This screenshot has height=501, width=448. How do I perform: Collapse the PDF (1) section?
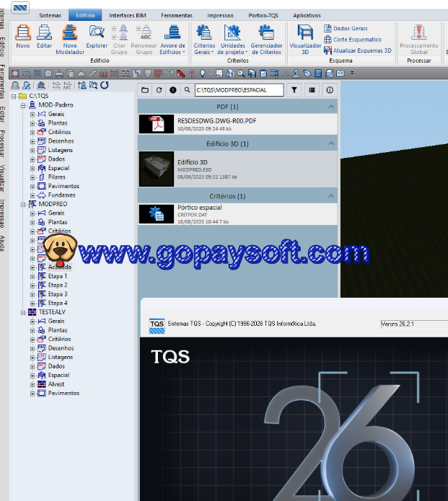click(331, 107)
